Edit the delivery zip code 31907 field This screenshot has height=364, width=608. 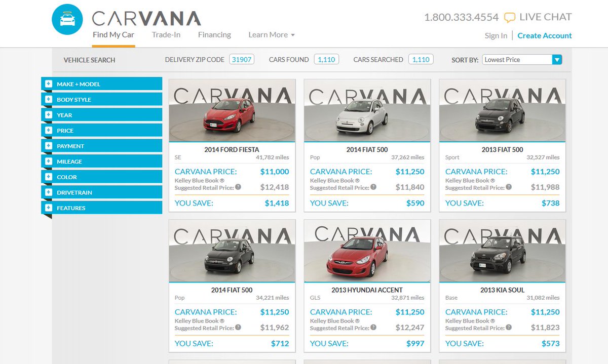pos(242,59)
